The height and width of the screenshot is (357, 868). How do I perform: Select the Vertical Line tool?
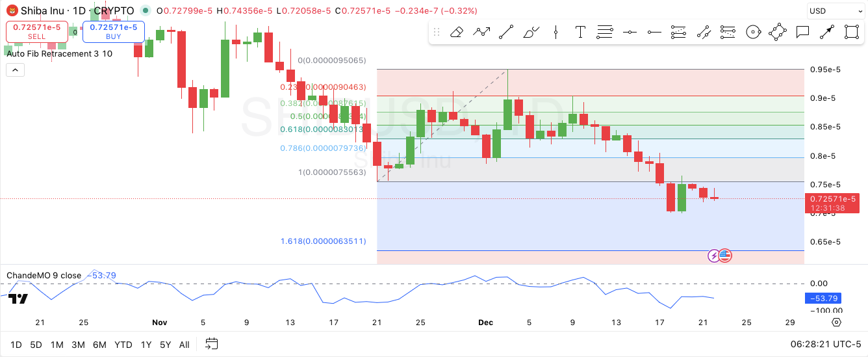(555, 32)
